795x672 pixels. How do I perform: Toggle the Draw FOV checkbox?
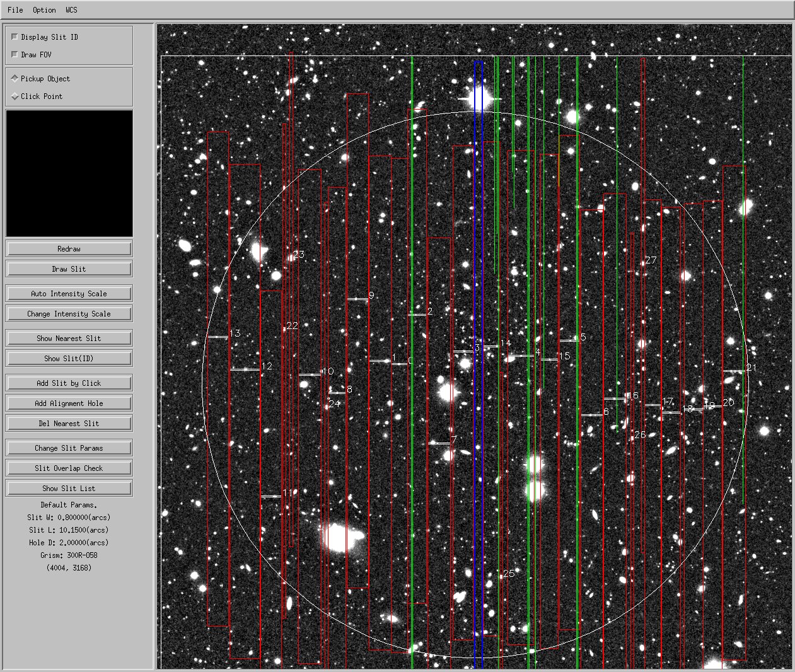pyautogui.click(x=15, y=55)
